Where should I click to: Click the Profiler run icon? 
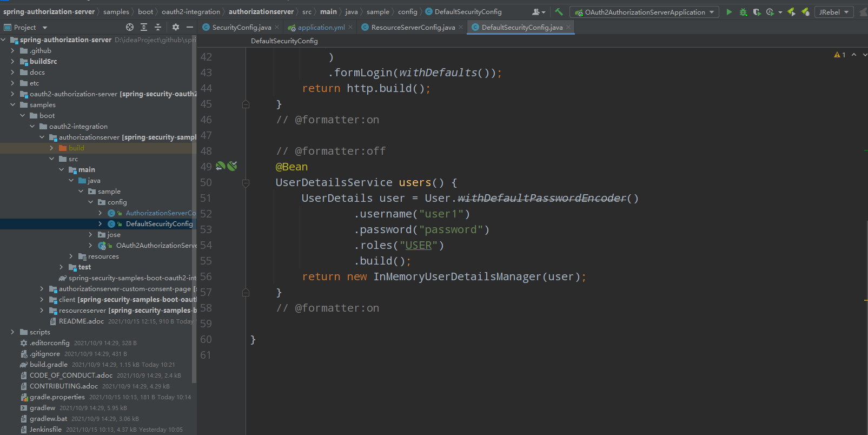point(770,12)
